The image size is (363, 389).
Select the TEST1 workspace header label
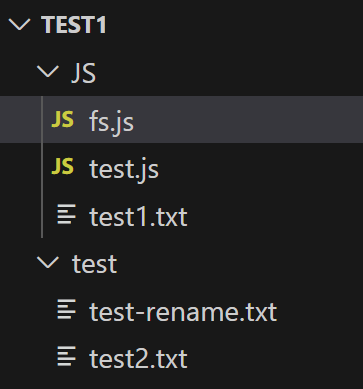(74, 25)
